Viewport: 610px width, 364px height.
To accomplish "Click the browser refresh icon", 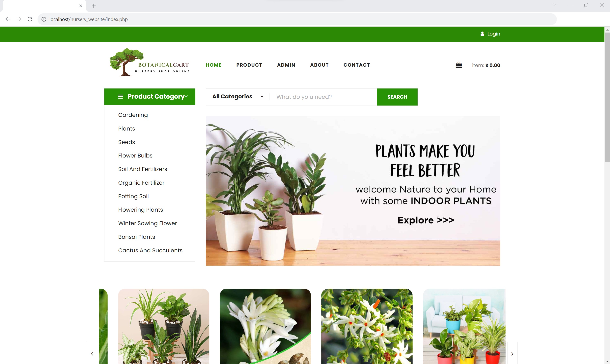I will 30,19.
